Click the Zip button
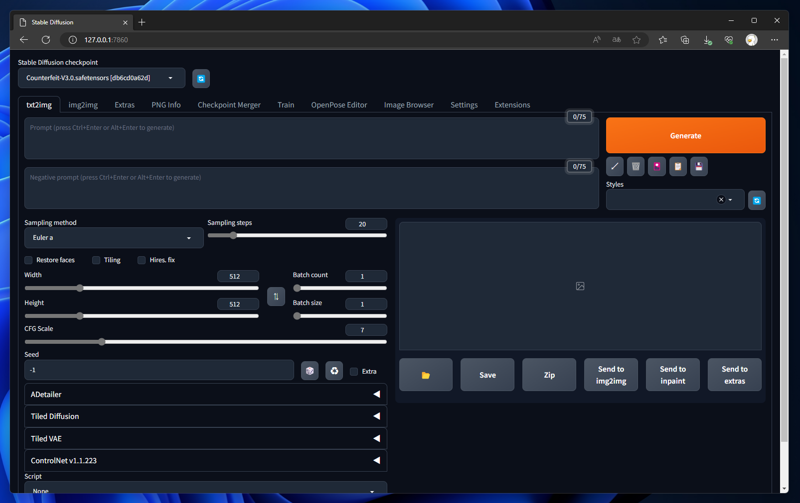Image resolution: width=800 pixels, height=503 pixels. (549, 375)
